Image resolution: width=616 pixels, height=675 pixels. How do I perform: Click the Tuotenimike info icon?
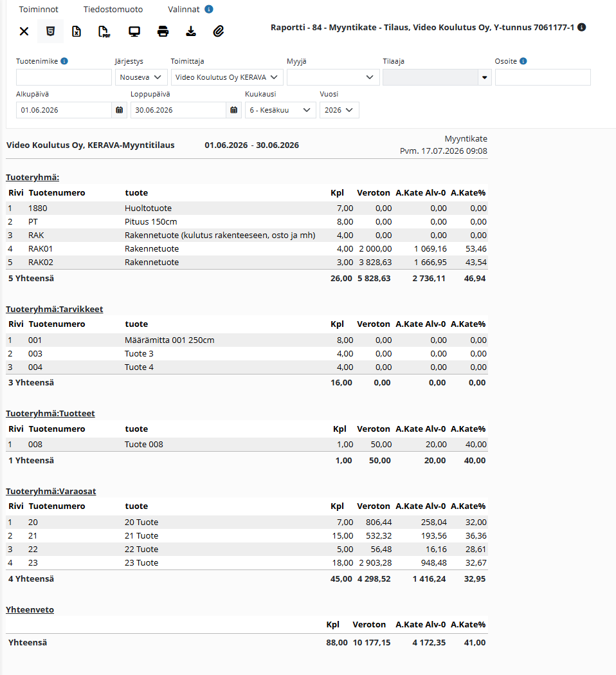[64, 61]
